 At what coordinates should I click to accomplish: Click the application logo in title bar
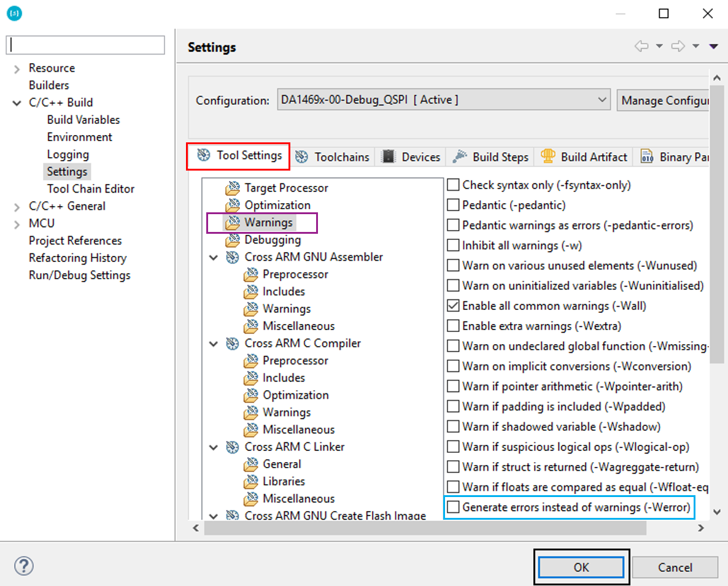tap(14, 13)
